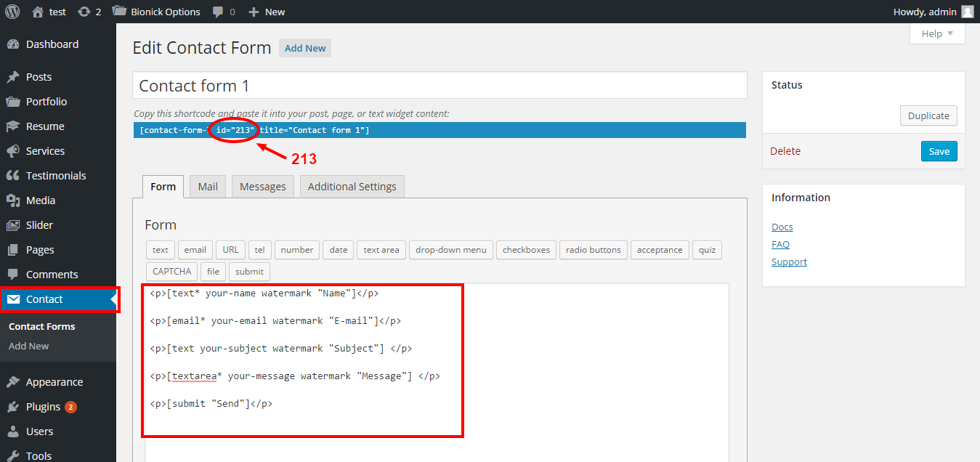Click the Portfolio folder icon
Viewport: 980px width, 462px height.
(13, 102)
